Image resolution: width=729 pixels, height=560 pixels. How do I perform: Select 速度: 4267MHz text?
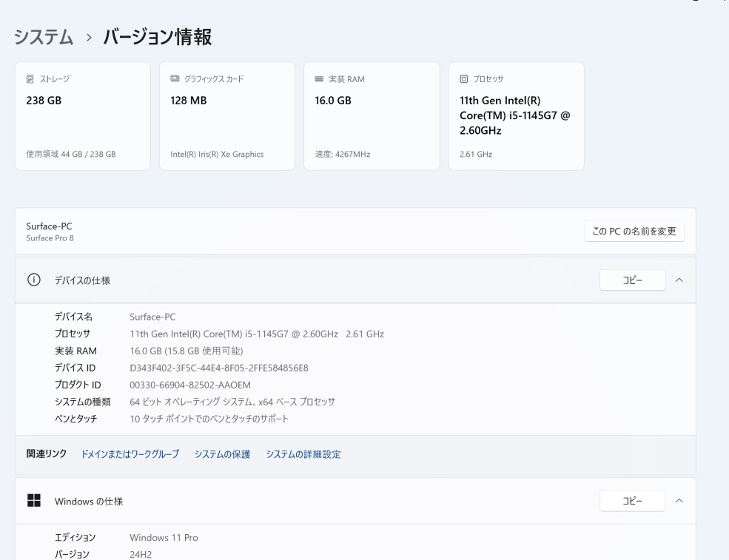[x=342, y=155]
